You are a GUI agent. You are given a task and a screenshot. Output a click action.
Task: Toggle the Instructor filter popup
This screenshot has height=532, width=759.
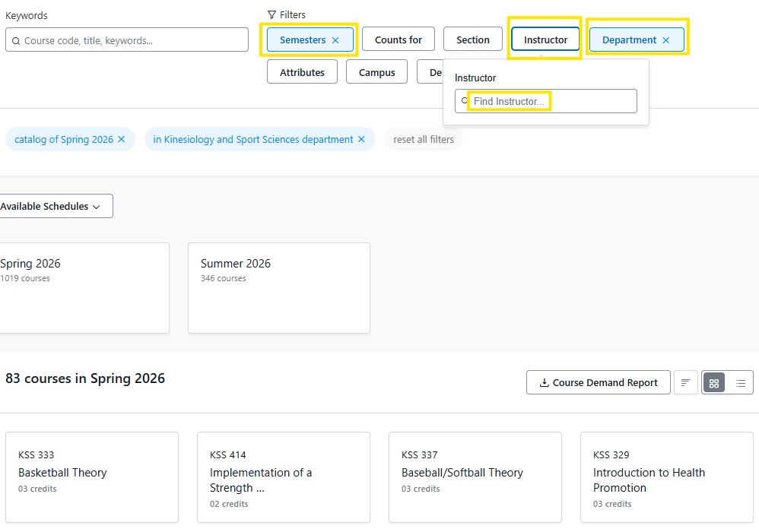pos(545,40)
